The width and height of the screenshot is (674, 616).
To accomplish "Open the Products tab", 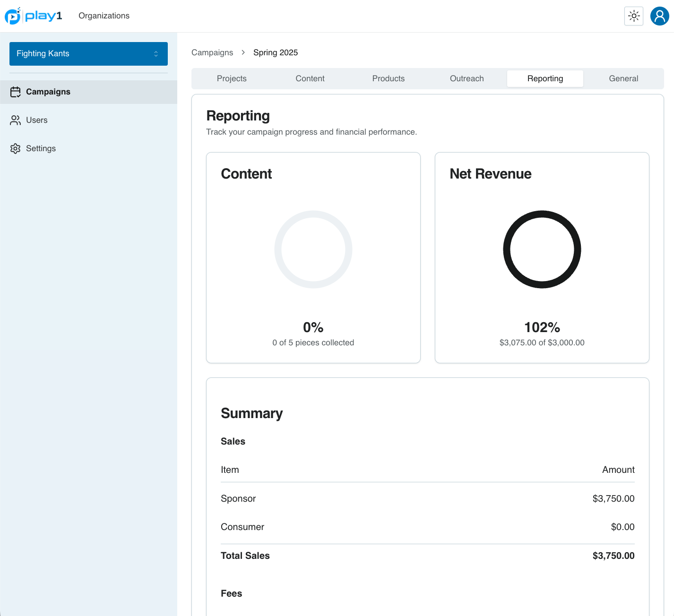I will point(389,78).
